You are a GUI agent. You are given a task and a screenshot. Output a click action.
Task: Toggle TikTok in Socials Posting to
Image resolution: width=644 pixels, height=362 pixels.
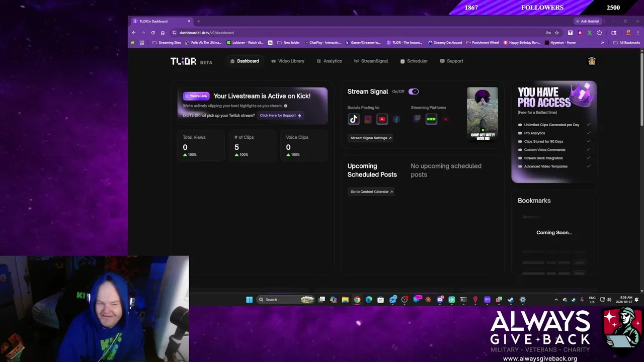354,119
